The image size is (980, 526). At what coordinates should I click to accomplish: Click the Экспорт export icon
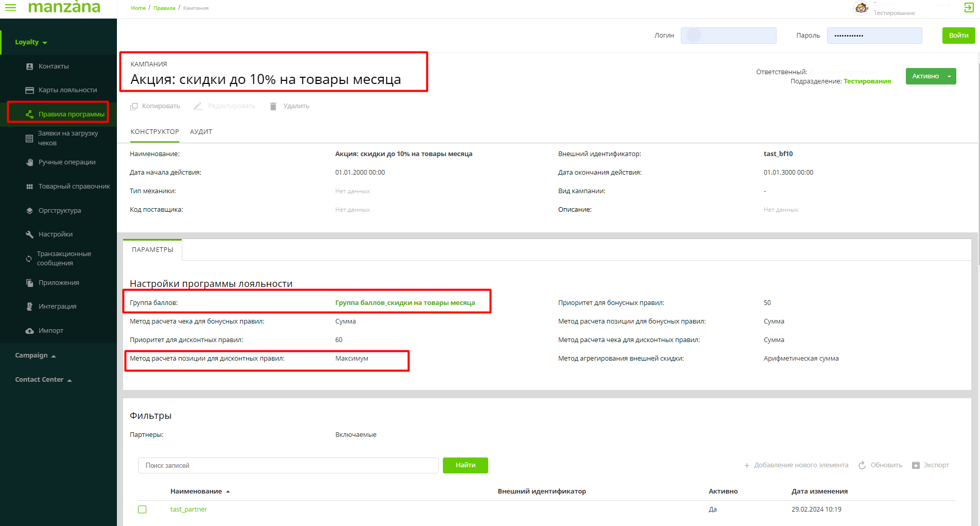point(916,465)
